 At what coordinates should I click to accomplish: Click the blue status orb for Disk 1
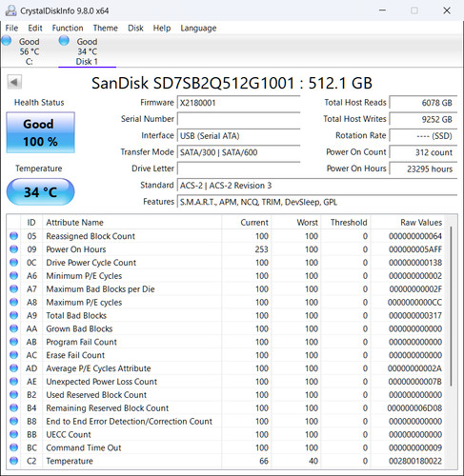[64, 41]
